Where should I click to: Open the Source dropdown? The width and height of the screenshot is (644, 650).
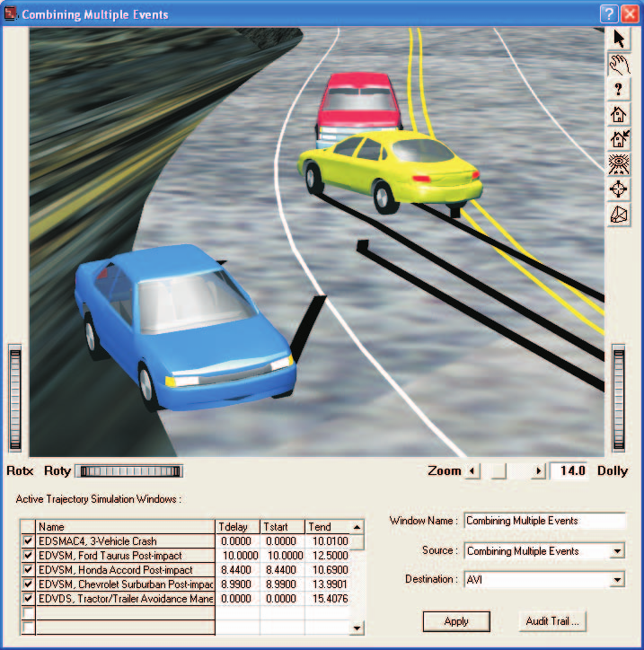tap(617, 551)
